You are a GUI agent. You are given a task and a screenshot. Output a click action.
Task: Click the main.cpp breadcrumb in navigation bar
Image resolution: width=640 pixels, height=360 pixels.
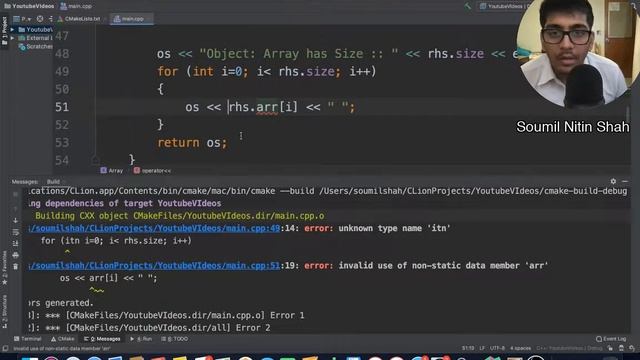click(76, 6)
